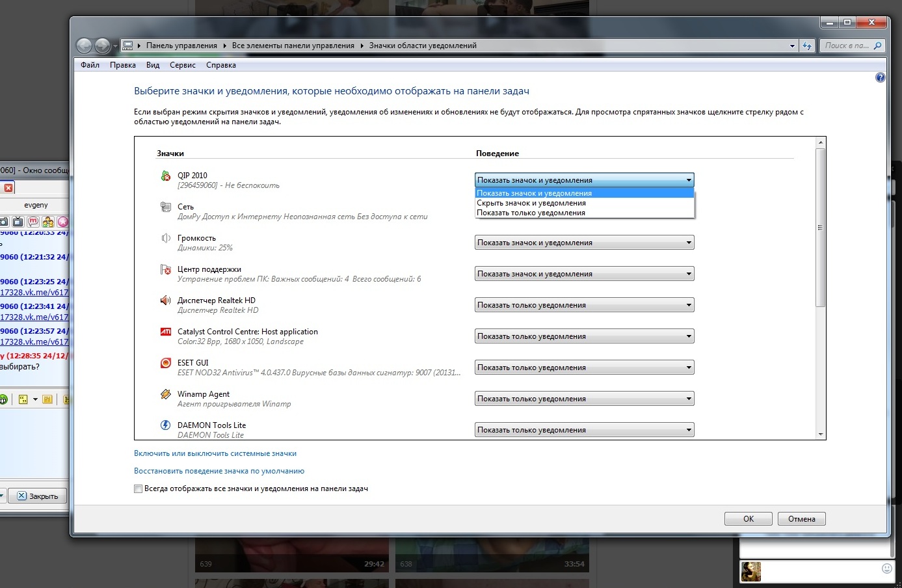The image size is (902, 588).
Task: Select 'Показать значок и уведомления' option in list
Action: tap(585, 193)
